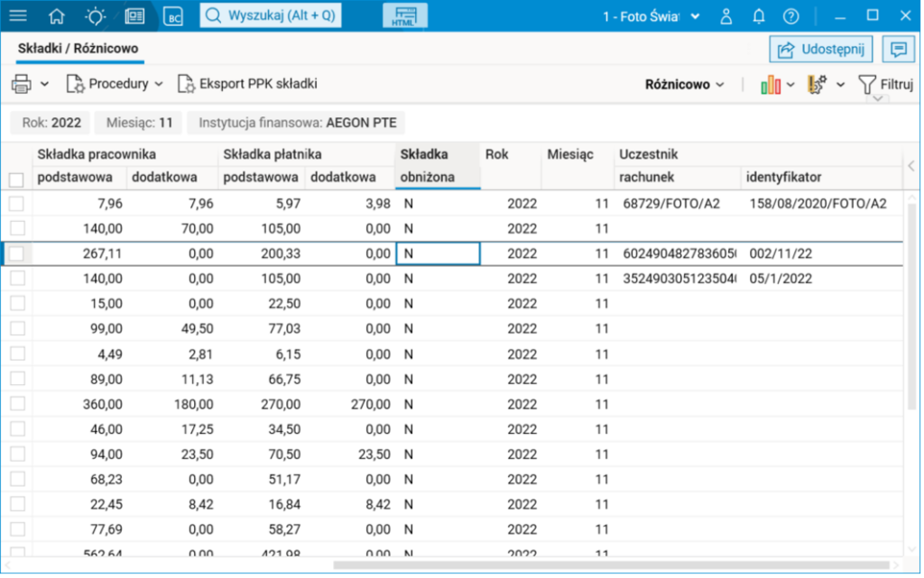Go to the Home screen icon
This screenshot has height=578, width=924.
tap(56, 16)
